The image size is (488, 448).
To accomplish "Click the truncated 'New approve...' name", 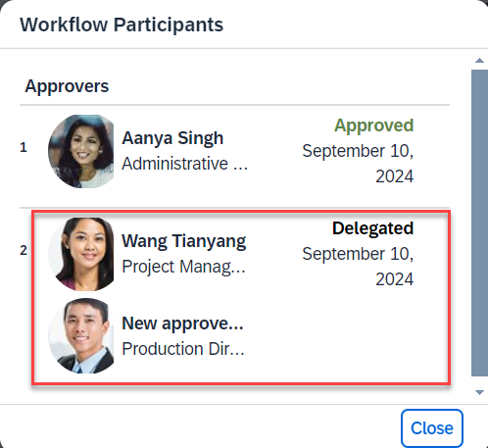I will [182, 324].
